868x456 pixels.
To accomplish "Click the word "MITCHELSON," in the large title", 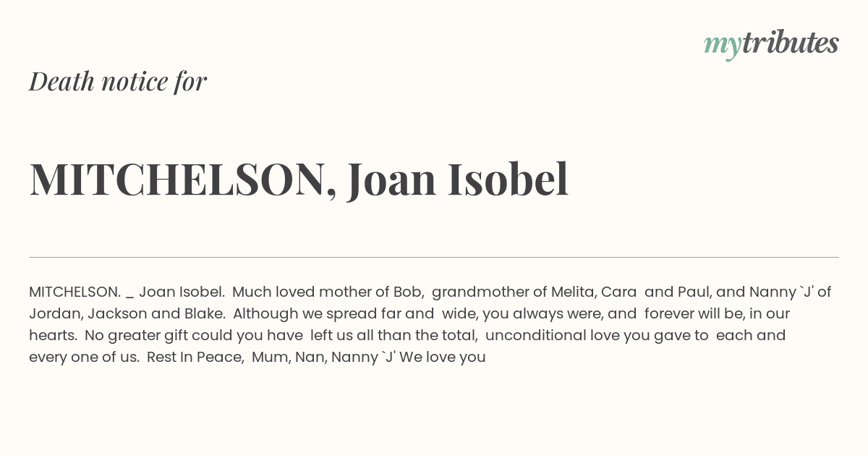I will [x=183, y=181].
